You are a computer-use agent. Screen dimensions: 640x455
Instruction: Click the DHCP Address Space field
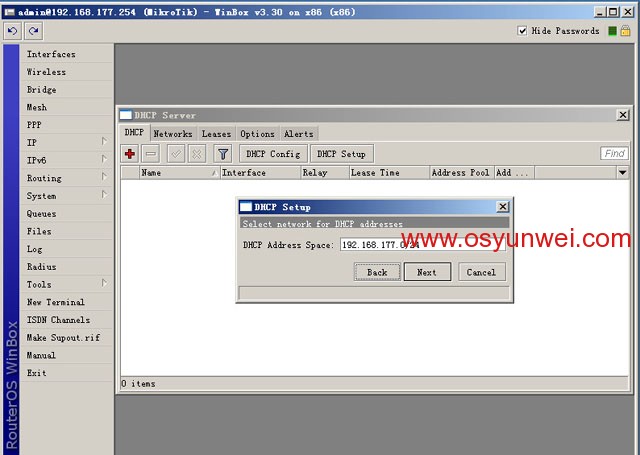coord(422,245)
